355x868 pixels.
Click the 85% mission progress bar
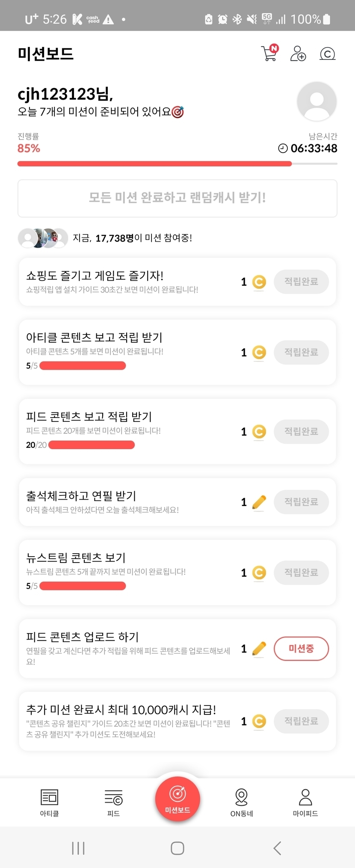pos(154,163)
